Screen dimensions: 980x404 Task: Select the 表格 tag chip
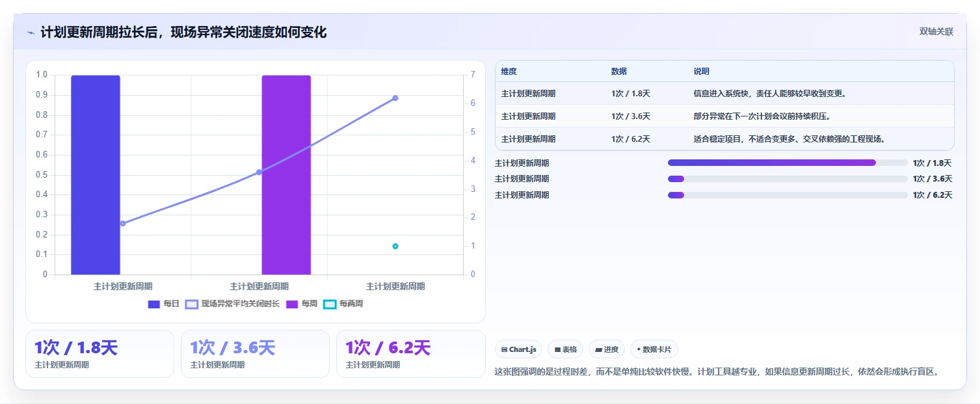point(566,349)
